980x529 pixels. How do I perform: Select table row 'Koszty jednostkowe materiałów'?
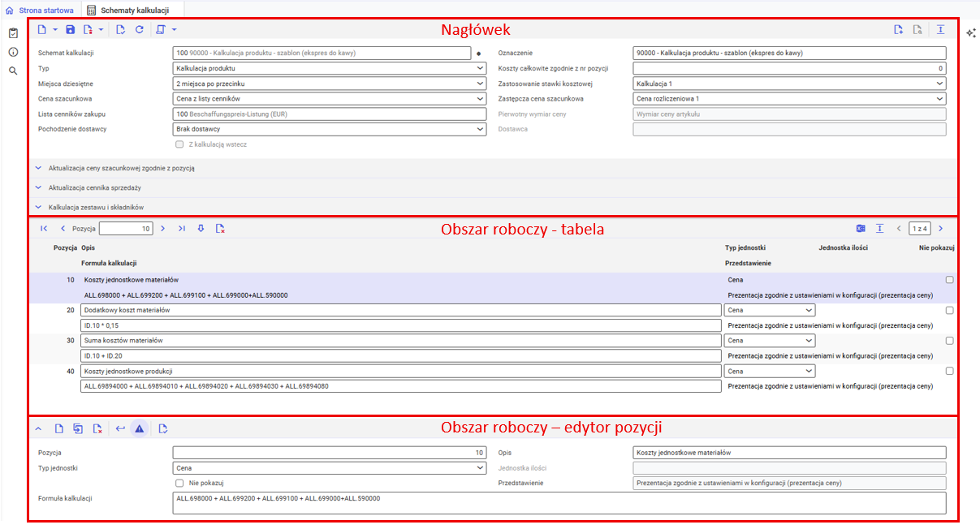[494, 287]
